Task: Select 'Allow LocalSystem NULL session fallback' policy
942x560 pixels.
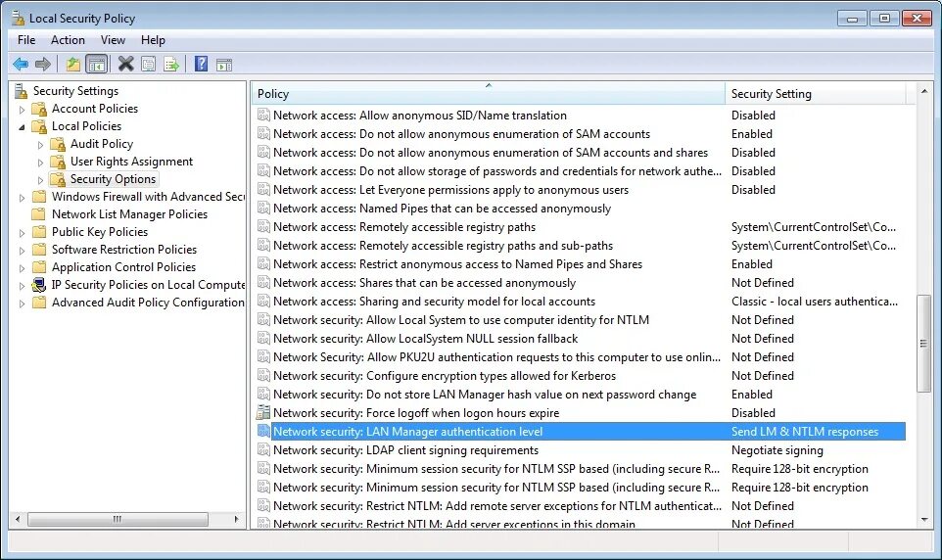Action: [x=425, y=339]
